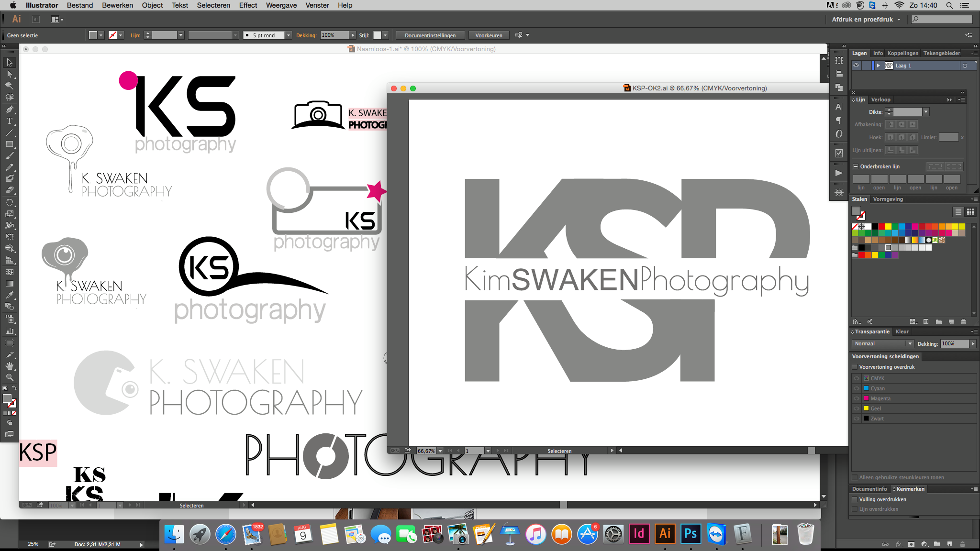Select the Selection (black arrow) tool
This screenshot has height=551, width=980.
pyautogui.click(x=9, y=63)
